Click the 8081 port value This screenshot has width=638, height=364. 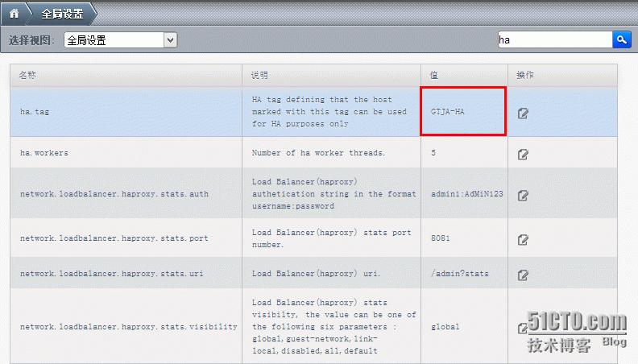(441, 238)
